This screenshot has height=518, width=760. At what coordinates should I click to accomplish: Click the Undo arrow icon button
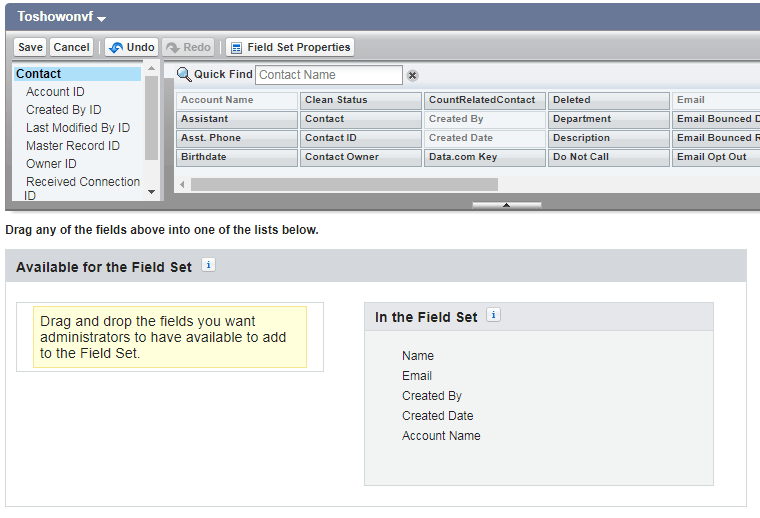(115, 47)
